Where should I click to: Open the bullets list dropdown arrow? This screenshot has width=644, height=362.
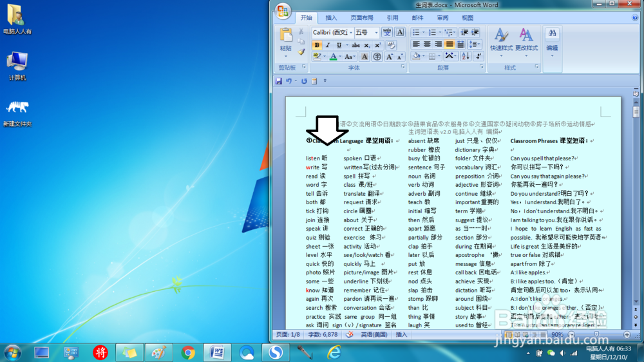pos(423,32)
